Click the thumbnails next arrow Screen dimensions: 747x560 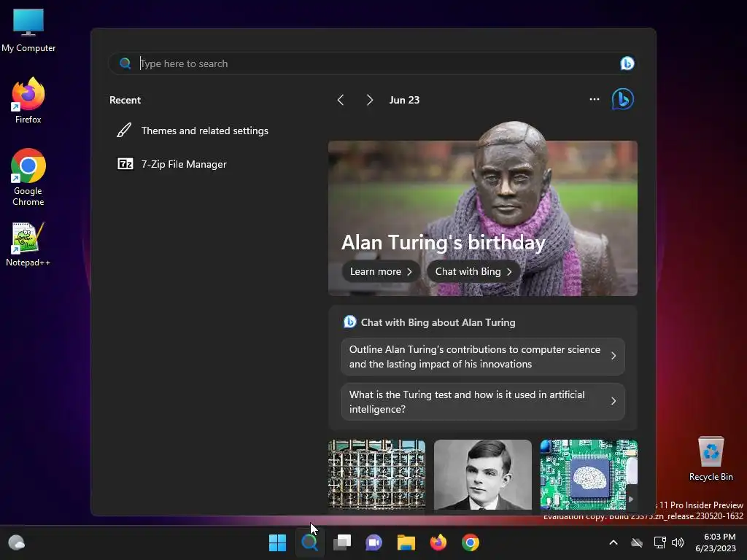click(631, 499)
